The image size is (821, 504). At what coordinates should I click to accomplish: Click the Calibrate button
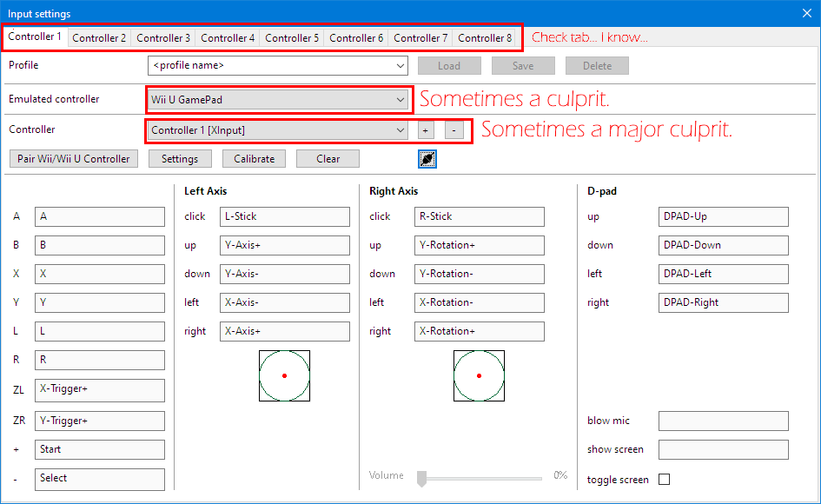click(x=254, y=159)
